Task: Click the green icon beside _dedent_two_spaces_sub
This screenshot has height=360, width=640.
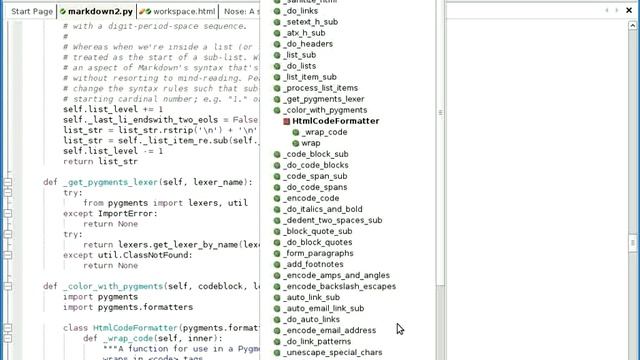Action: tap(277, 220)
